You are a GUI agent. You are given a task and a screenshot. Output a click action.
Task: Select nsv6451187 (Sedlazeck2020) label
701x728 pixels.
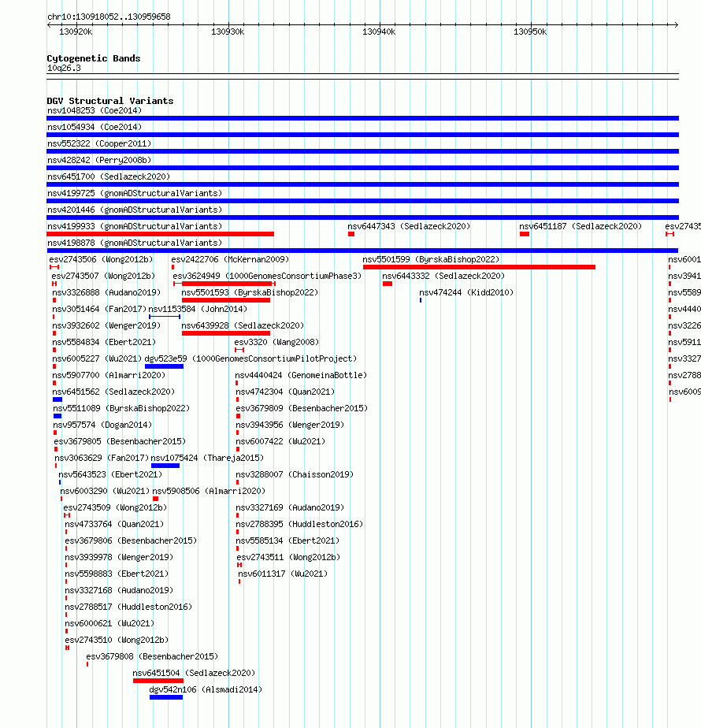click(x=580, y=227)
